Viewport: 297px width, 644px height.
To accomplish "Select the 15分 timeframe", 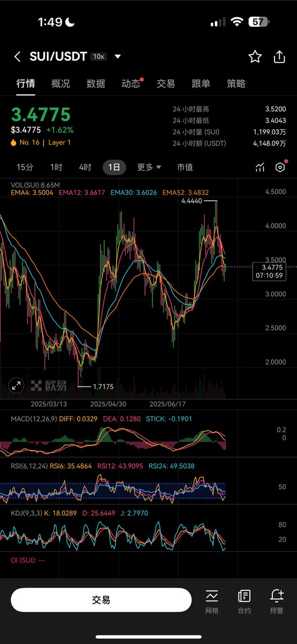I will coord(25,167).
